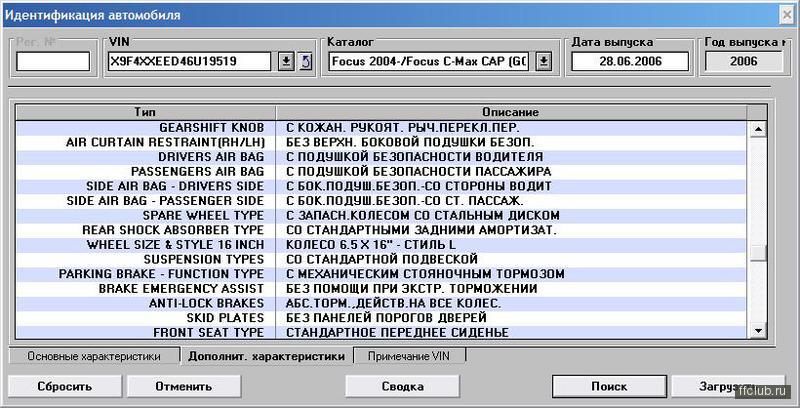Close the Идентификация автомобиля window
This screenshot has height=408, width=800.
pyautogui.click(x=787, y=15)
